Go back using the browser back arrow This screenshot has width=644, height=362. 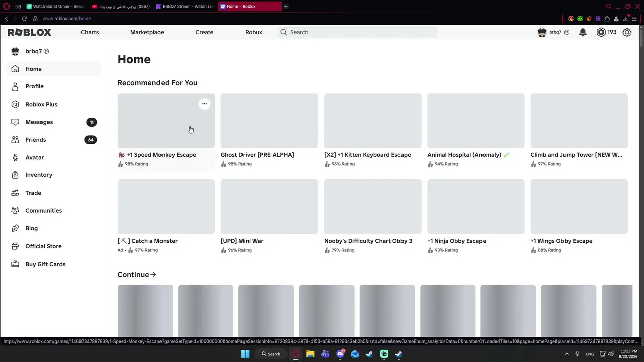click(6, 19)
